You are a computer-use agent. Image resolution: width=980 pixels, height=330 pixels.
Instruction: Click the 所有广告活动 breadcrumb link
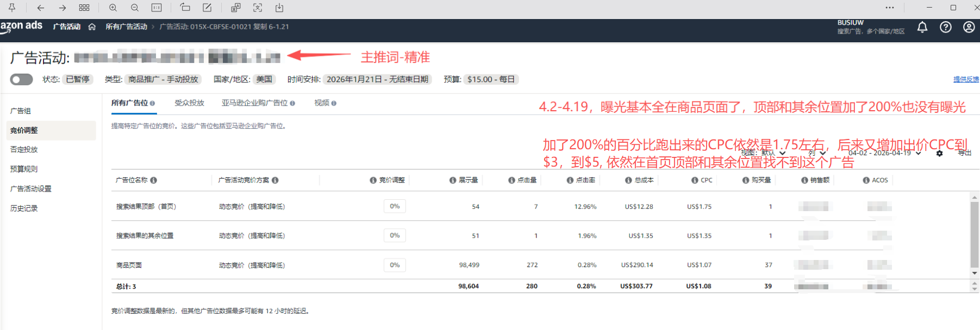point(126,27)
